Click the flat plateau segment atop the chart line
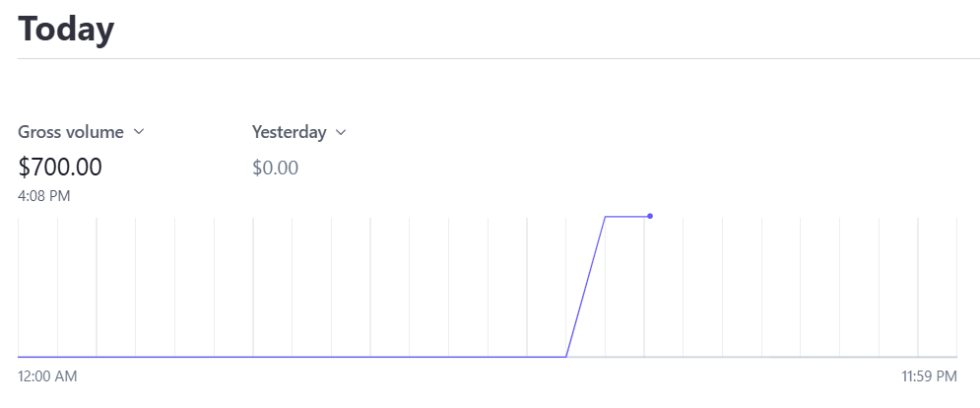The height and width of the screenshot is (408, 980). 626,216
